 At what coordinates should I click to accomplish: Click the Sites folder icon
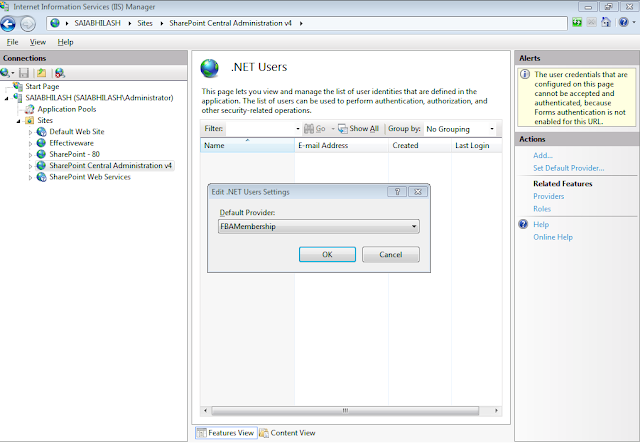click(29, 120)
